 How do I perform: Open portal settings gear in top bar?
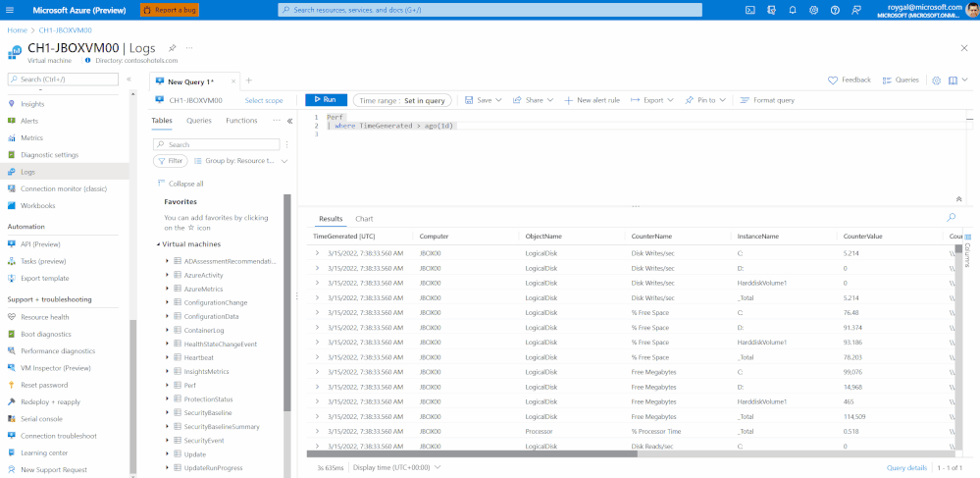tap(814, 10)
